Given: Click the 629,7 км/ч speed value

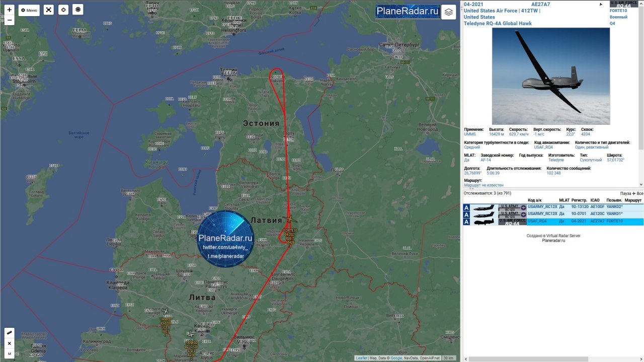Looking at the screenshot, I should (519, 134).
